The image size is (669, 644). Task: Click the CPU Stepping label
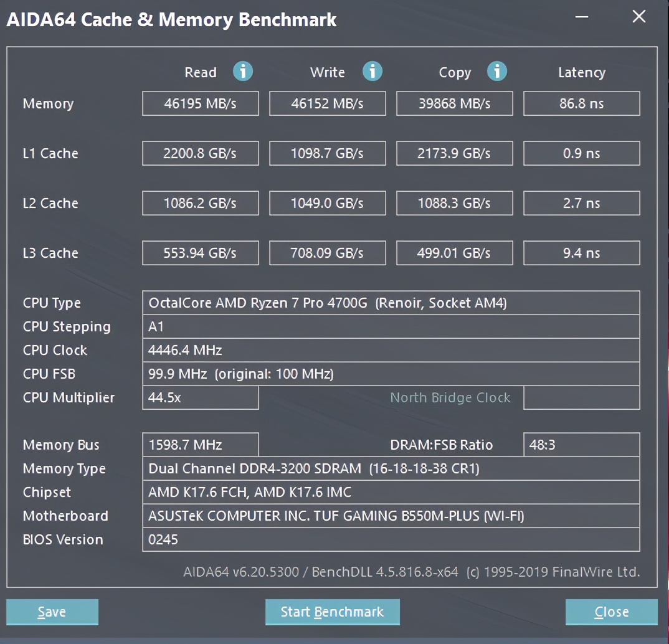tap(67, 327)
